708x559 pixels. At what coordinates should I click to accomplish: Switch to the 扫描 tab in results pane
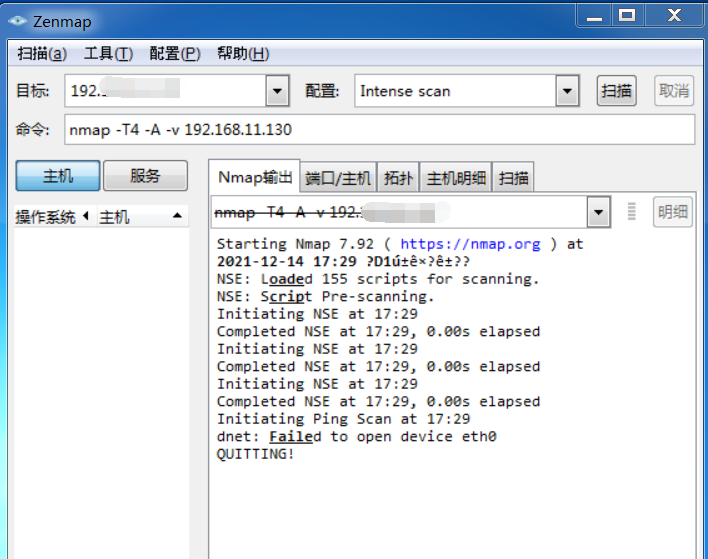coord(513,178)
